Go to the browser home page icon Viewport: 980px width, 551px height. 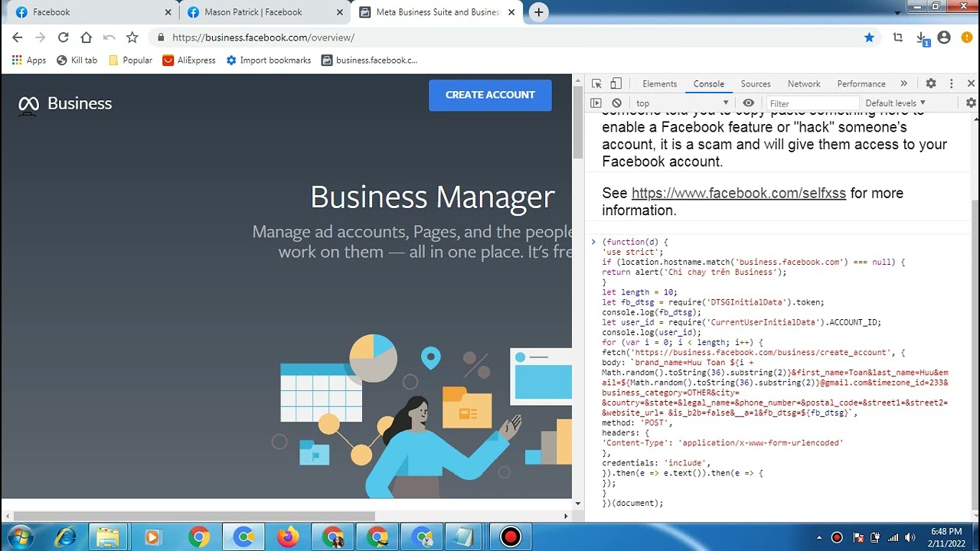pyautogui.click(x=87, y=37)
